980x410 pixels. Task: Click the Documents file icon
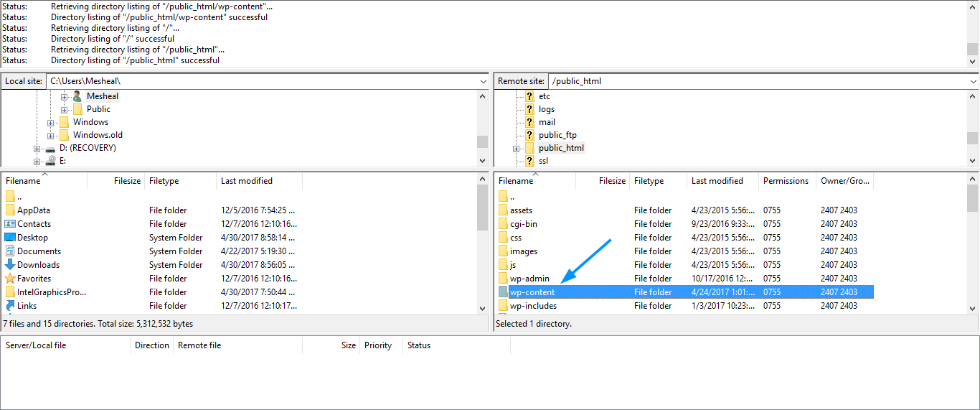10,251
